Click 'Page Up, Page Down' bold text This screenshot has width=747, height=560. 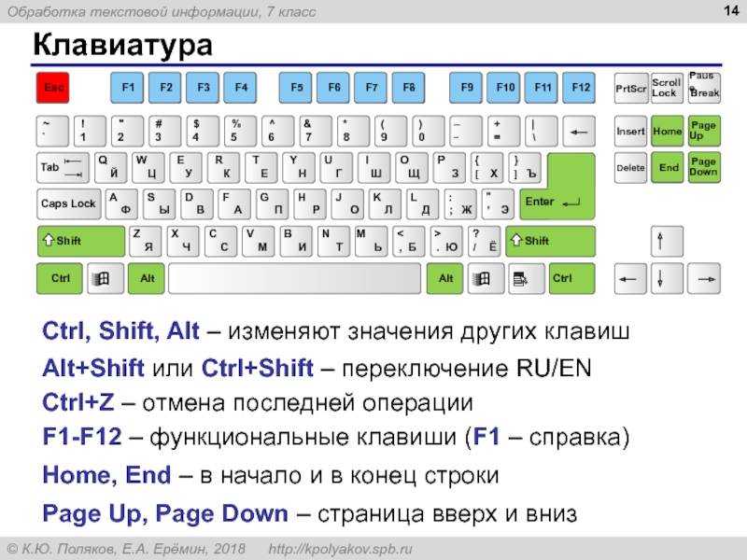point(165,514)
